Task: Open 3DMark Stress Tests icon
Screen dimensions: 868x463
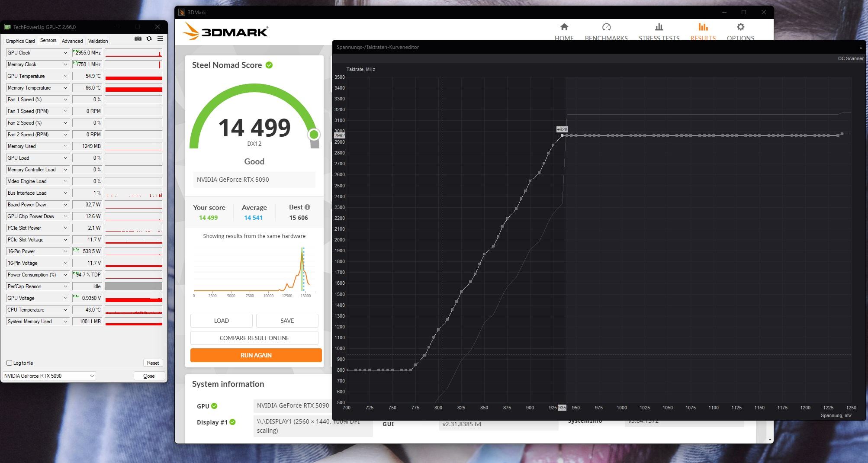Action: (659, 27)
